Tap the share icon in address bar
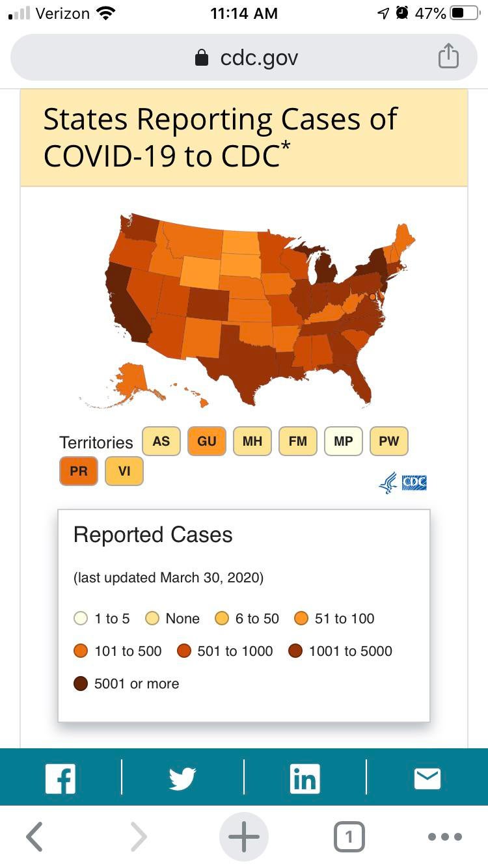This screenshot has height=868, width=488. click(448, 57)
